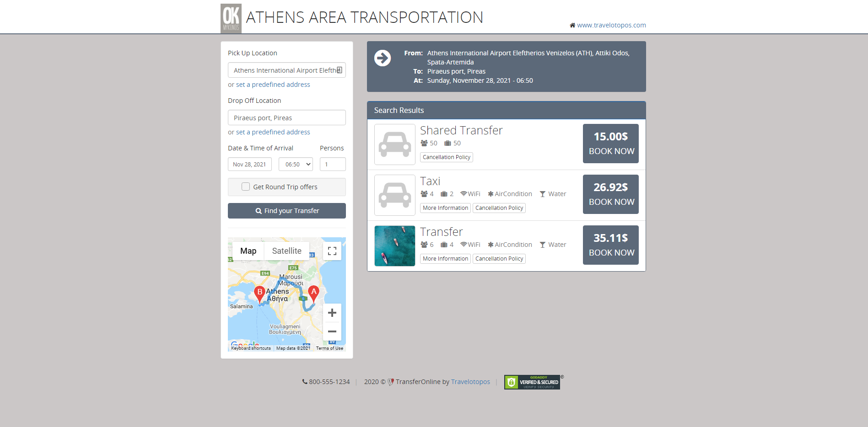The image size is (868, 427).
Task: Toggle map fullscreen view
Action: (x=332, y=251)
